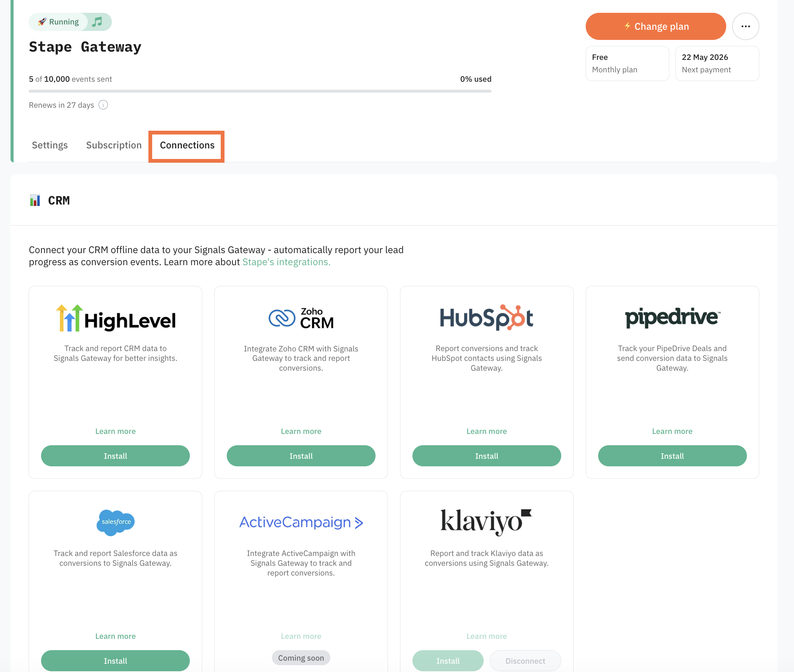The width and height of the screenshot is (794, 672).
Task: Click the info icon next to Renews in 27 days
Action: point(103,105)
